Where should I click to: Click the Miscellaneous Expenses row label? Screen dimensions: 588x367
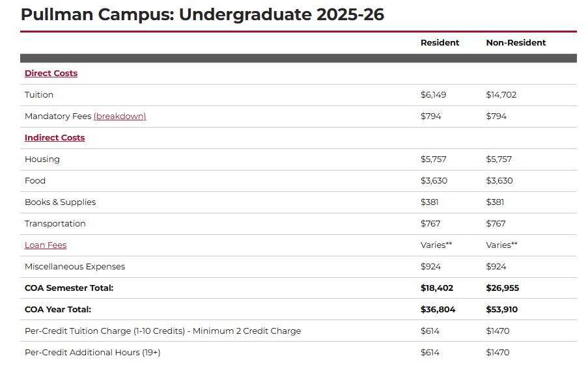(x=75, y=267)
